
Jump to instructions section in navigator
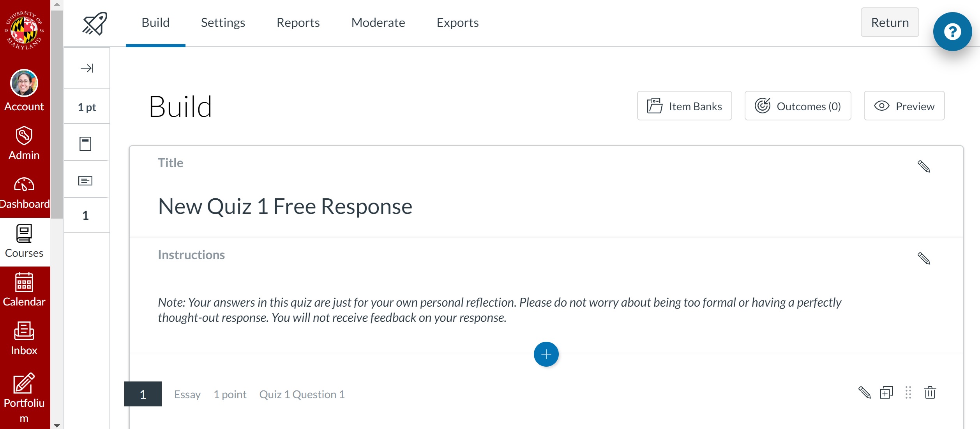(x=85, y=181)
